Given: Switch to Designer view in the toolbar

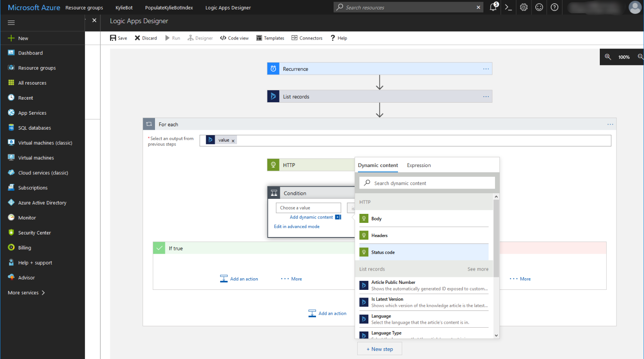Looking at the screenshot, I should (200, 38).
